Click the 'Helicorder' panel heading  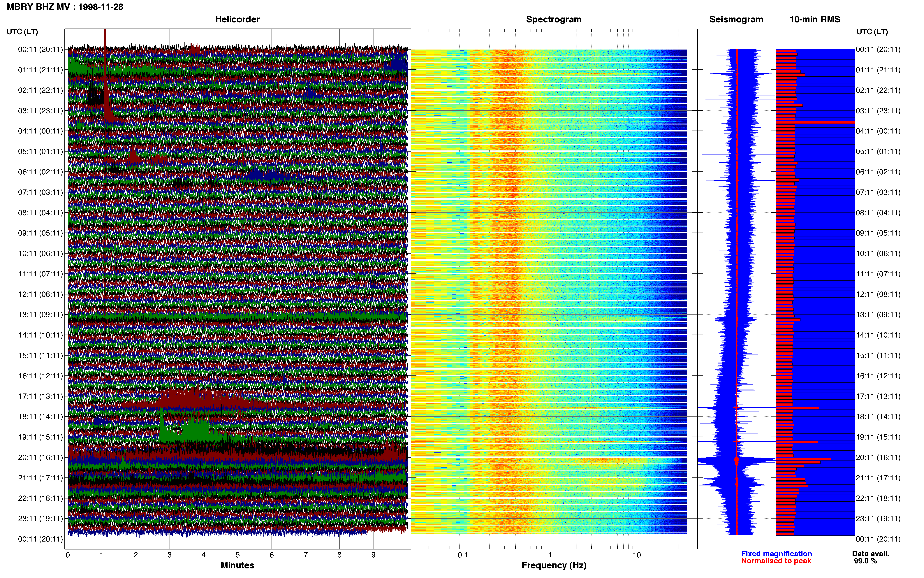(x=237, y=20)
